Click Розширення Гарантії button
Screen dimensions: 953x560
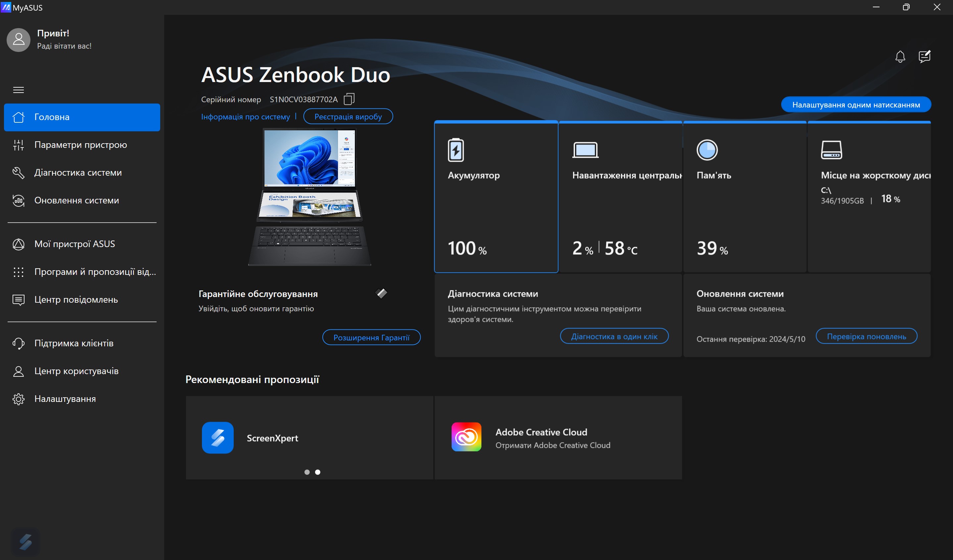click(x=371, y=337)
